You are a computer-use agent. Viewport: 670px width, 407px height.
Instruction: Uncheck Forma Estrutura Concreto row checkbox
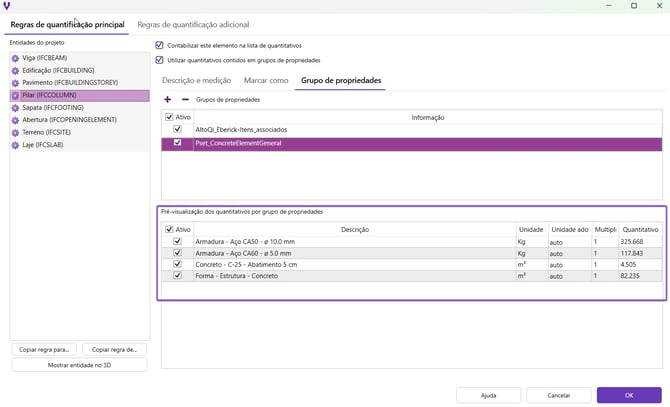(x=177, y=275)
